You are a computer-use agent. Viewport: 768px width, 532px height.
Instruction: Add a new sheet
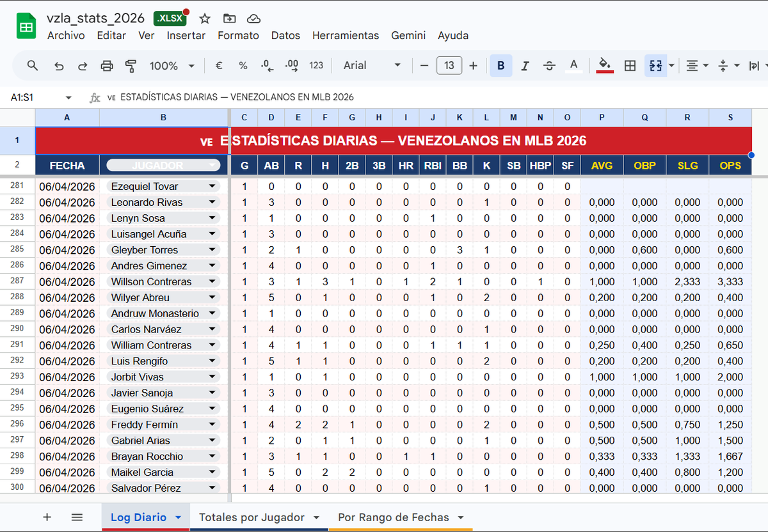47,517
